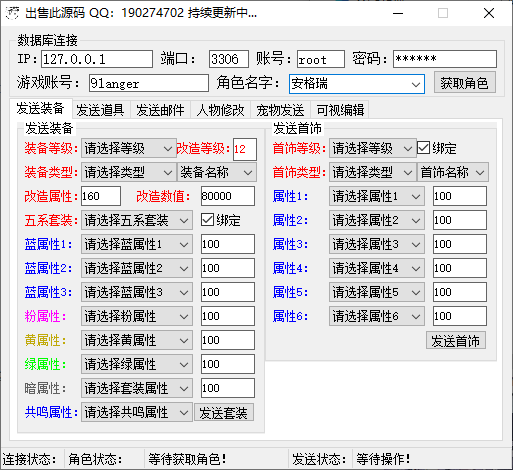Click value field next to 蓝属性1
The height and width of the screenshot is (470, 513).
pyautogui.click(x=228, y=244)
